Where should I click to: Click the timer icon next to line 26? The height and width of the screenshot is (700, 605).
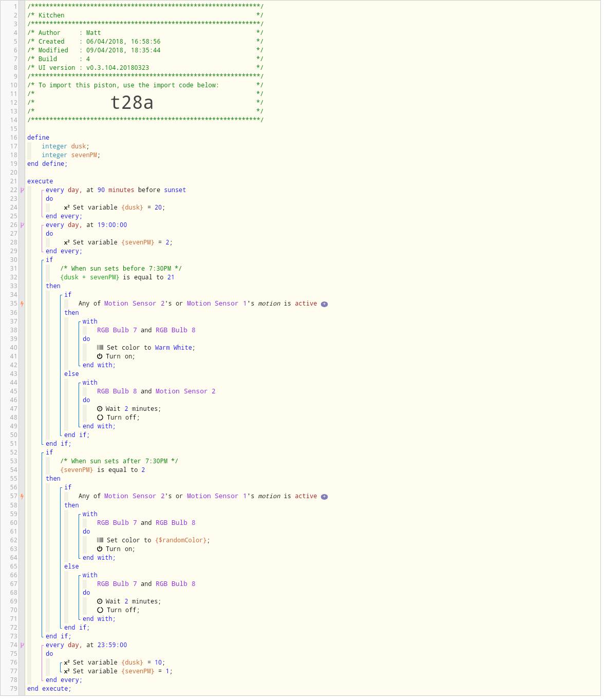pyautogui.click(x=22, y=225)
